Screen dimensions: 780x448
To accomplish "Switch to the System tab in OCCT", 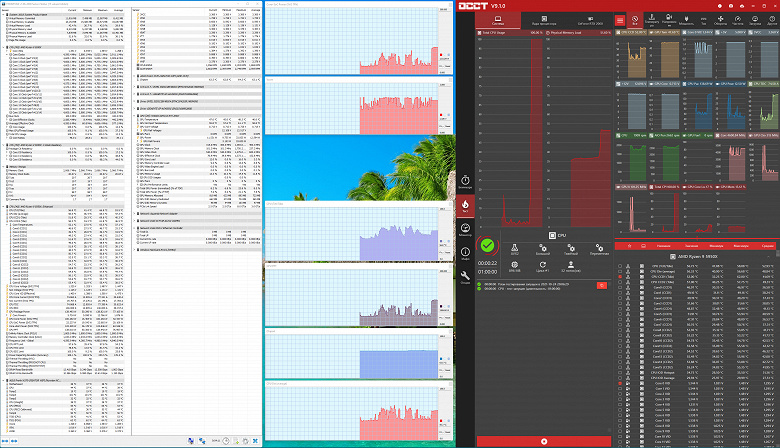I will pos(497,20).
